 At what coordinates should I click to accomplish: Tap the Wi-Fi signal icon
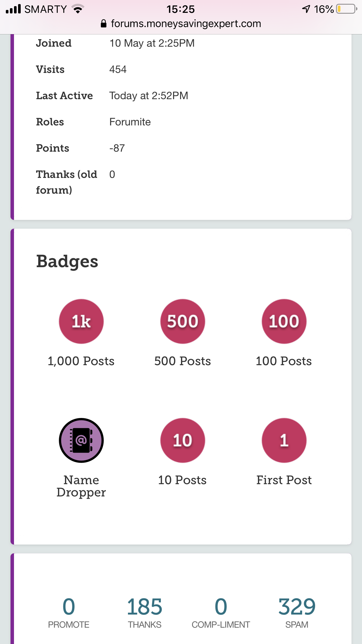tap(78, 9)
